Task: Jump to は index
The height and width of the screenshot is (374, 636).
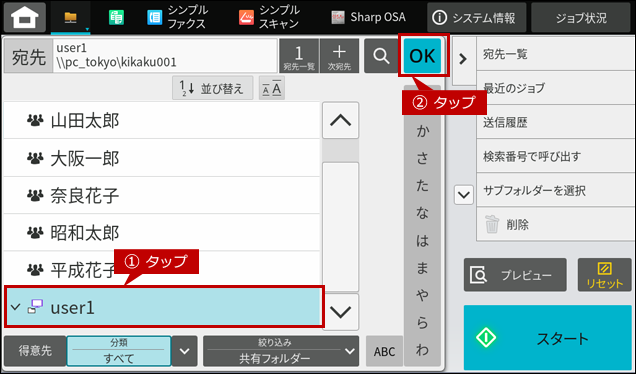Action: tap(422, 241)
